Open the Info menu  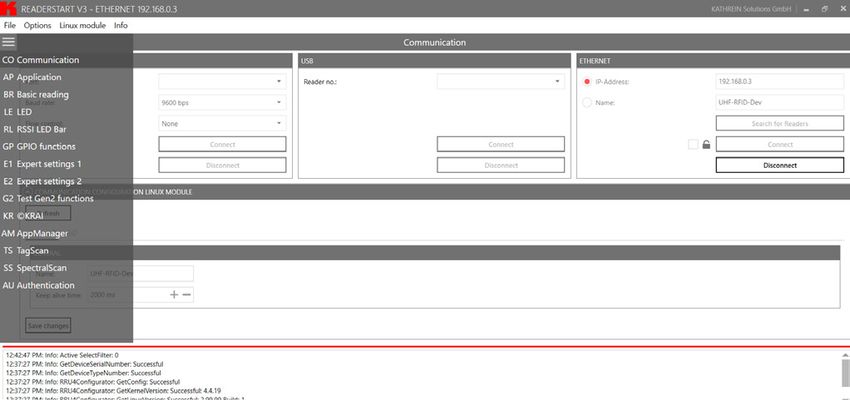[121, 25]
